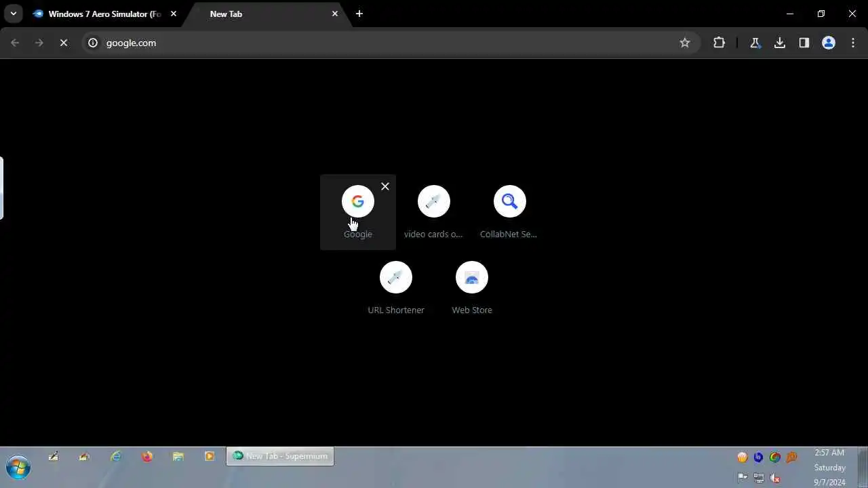Open the Web Store shortcut

pos(472,288)
